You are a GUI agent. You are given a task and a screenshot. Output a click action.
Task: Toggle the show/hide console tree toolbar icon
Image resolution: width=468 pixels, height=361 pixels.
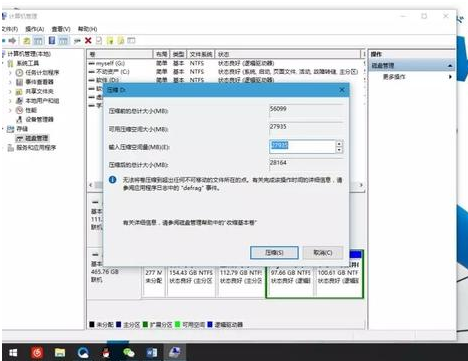[38, 41]
